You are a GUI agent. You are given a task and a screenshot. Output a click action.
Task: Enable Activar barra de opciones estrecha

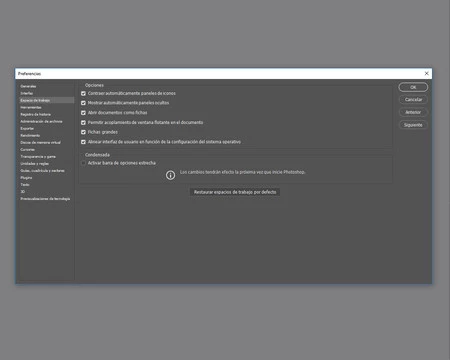pos(83,163)
